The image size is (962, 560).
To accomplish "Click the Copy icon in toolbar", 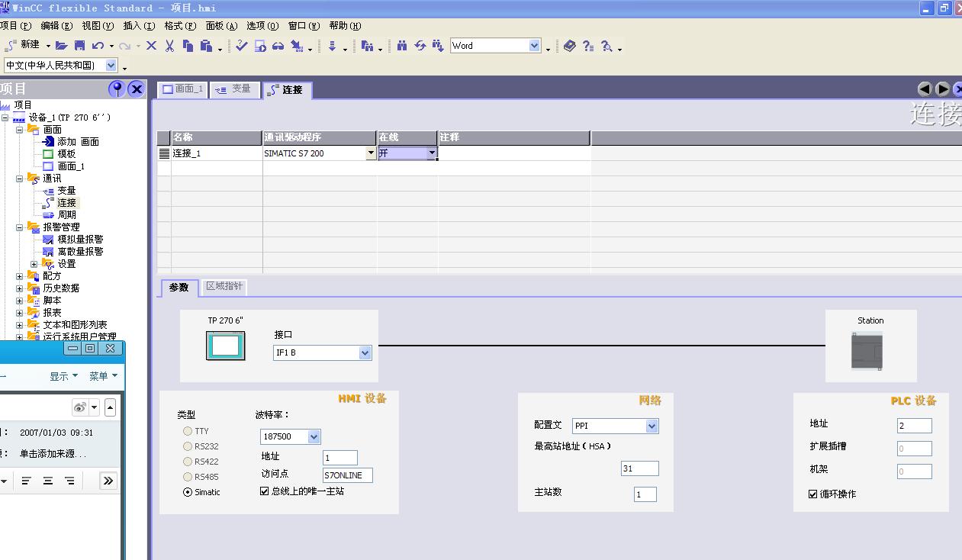I will click(x=188, y=46).
